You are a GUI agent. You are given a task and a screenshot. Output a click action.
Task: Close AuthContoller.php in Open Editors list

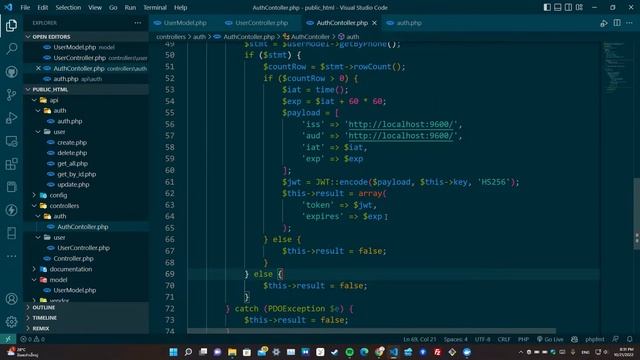click(38, 68)
